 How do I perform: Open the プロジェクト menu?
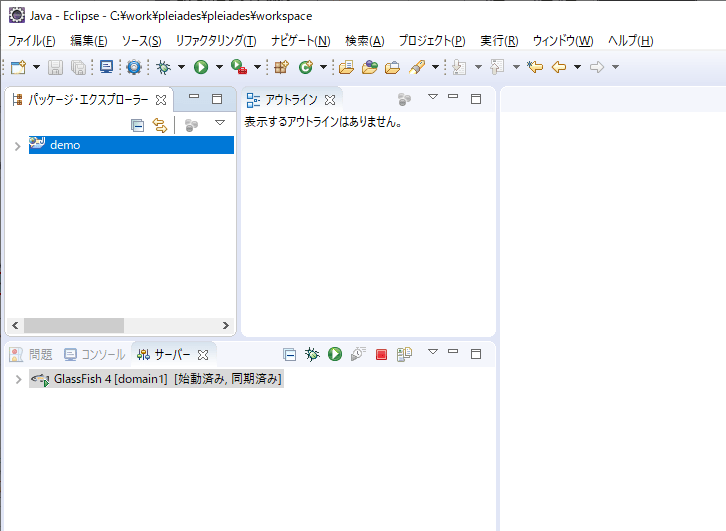(x=431, y=41)
